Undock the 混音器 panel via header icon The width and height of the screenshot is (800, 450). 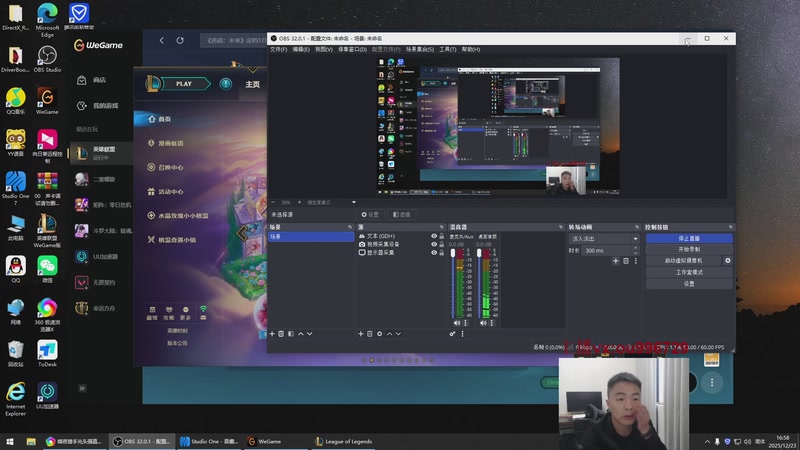coord(561,227)
